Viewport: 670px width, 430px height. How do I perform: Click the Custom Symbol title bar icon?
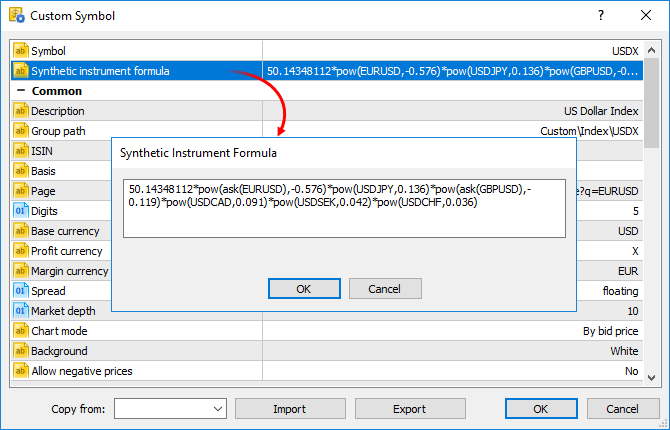17,15
